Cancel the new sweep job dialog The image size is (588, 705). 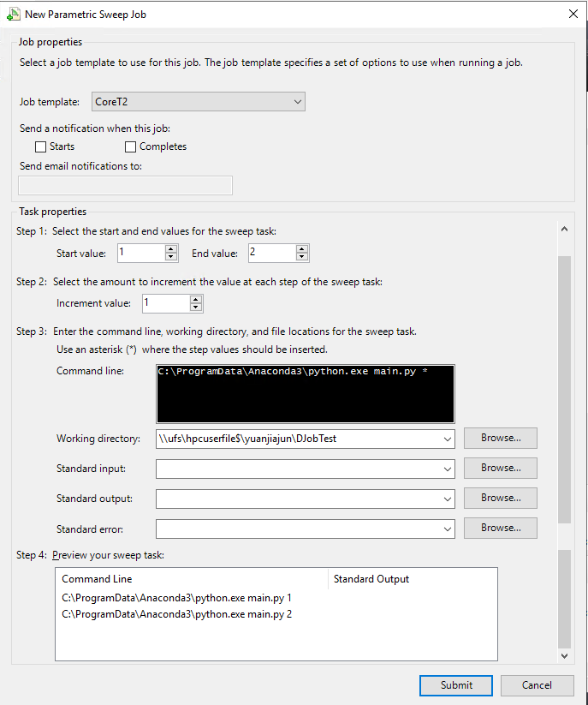[x=537, y=684]
